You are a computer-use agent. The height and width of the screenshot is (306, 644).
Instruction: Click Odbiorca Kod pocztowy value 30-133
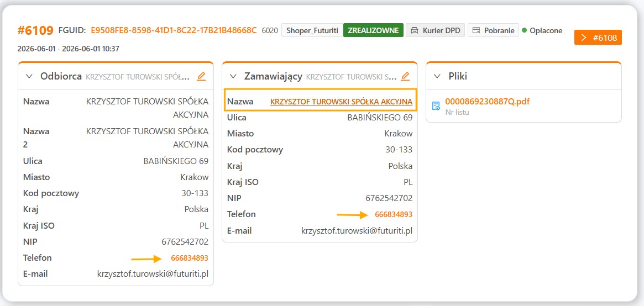pyautogui.click(x=195, y=193)
